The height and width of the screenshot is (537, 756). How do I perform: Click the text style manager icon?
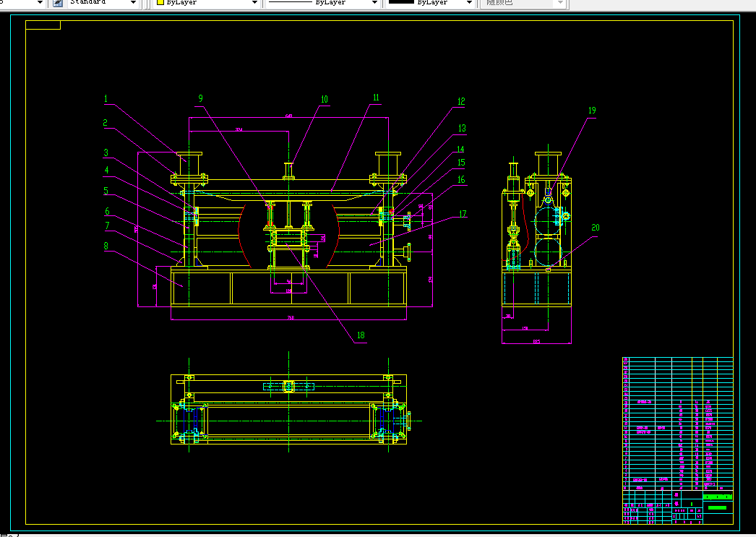tap(57, 3)
